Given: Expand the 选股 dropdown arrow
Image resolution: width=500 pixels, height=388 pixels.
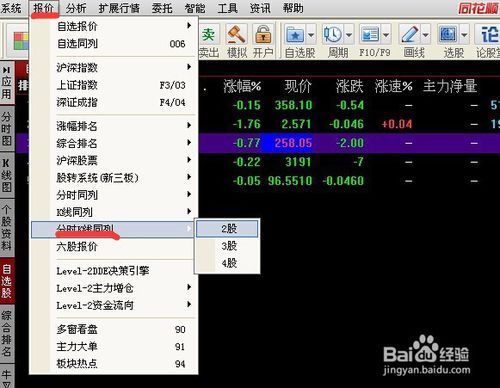Looking at the screenshot, I should pos(464,35).
